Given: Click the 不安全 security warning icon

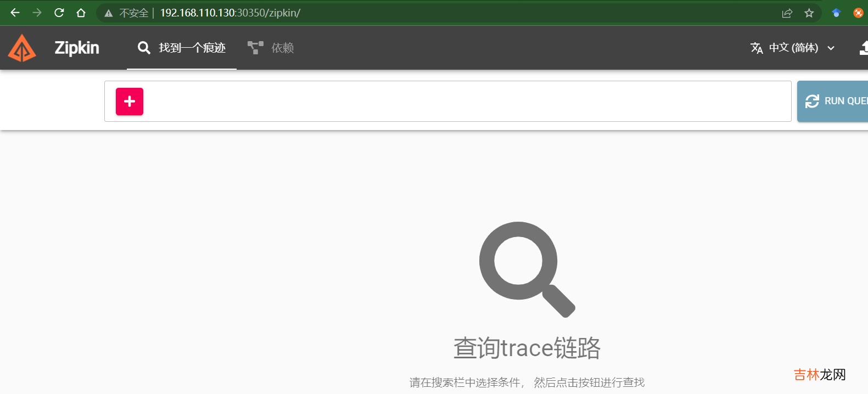Looking at the screenshot, I should coord(109,13).
